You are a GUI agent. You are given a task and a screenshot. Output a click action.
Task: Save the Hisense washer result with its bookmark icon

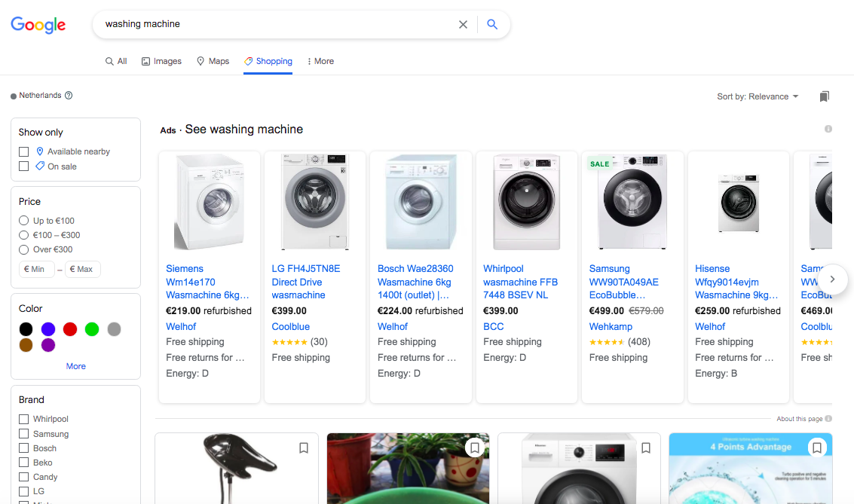click(646, 448)
